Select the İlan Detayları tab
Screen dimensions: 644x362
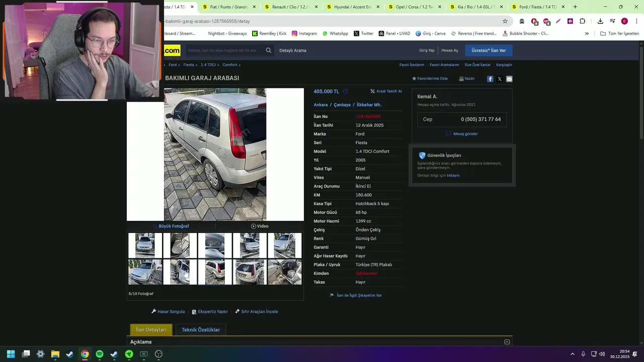pos(151,330)
